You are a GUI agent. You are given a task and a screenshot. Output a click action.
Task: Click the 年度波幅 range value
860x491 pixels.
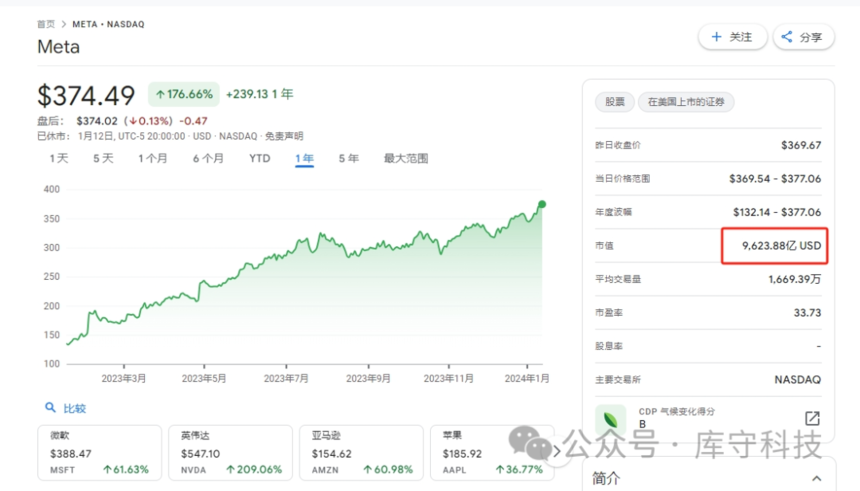(777, 212)
